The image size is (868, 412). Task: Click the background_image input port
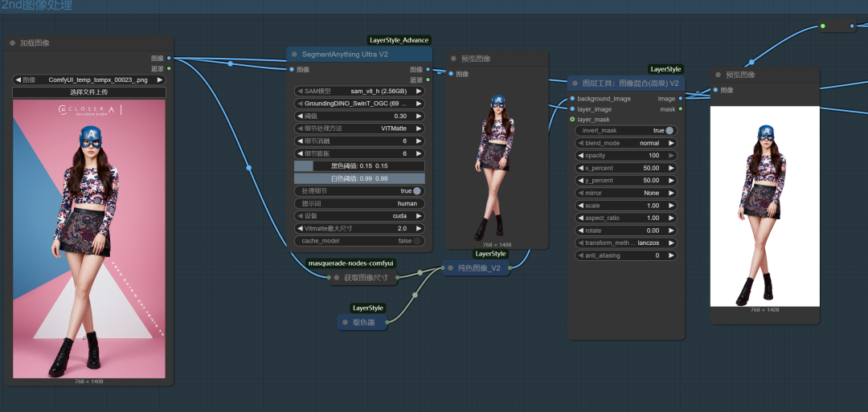click(572, 99)
